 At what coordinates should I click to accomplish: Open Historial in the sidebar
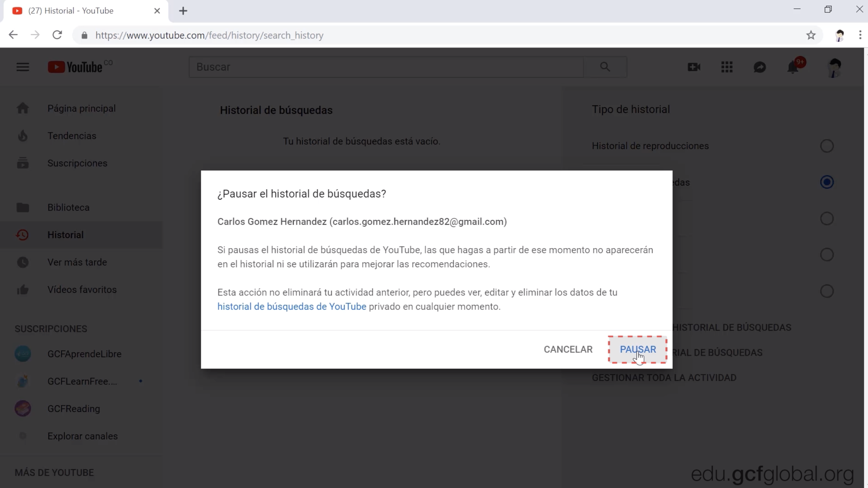coord(81,235)
